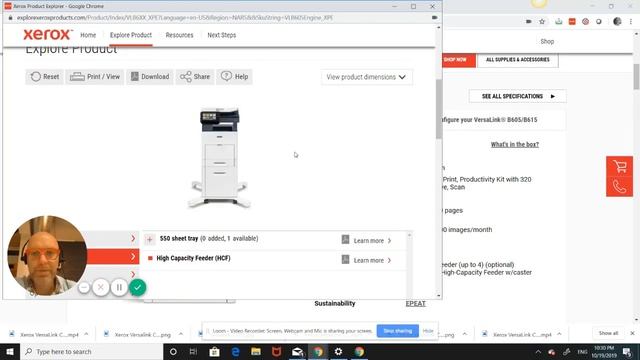
Task: Click the red shopping cart icon
Action: (619, 167)
